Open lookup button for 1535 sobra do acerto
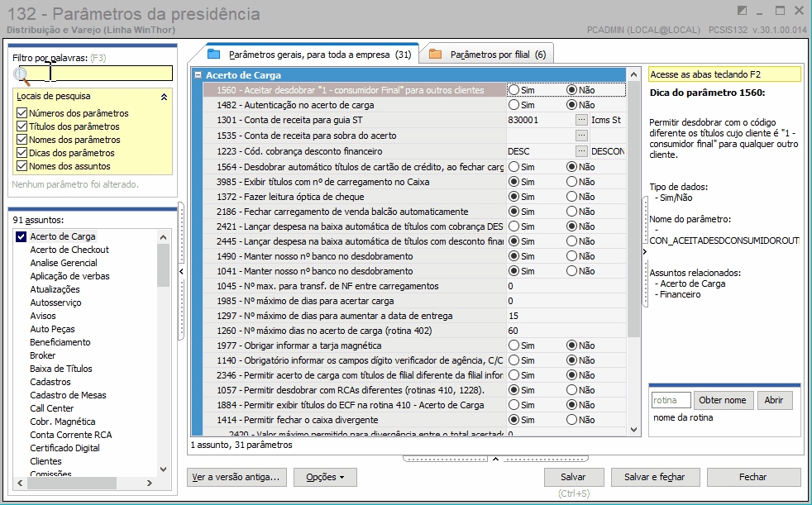The width and height of the screenshot is (812, 505). pos(581,136)
